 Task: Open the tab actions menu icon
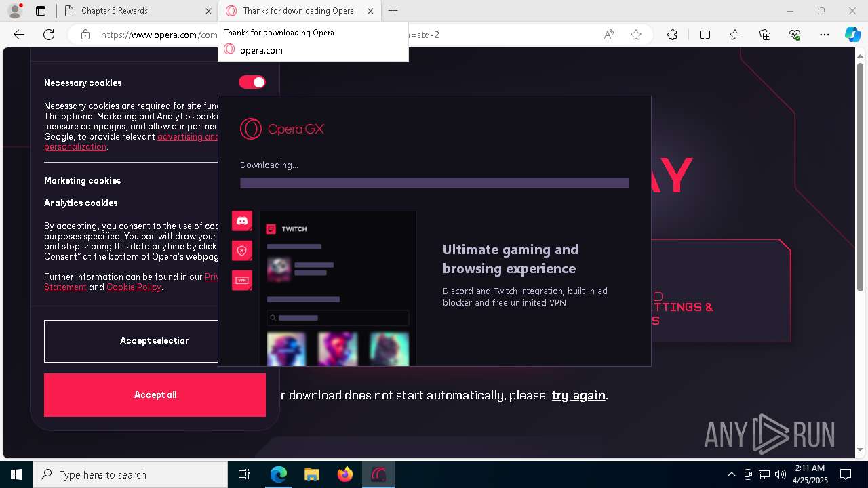click(x=41, y=11)
